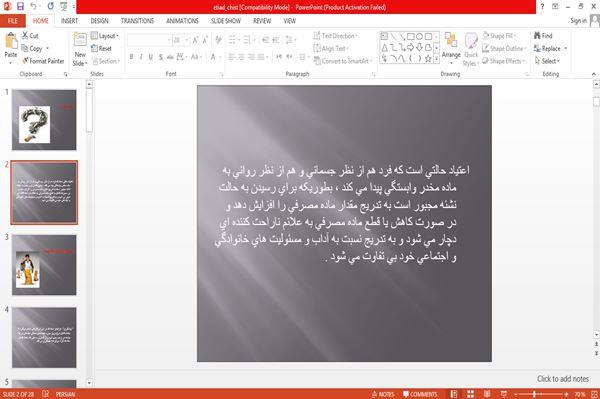Click Decrease Font Size icon

click(x=205, y=40)
